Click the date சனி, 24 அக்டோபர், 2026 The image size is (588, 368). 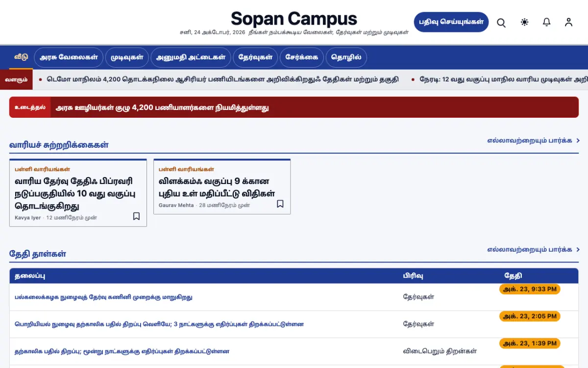coord(212,32)
